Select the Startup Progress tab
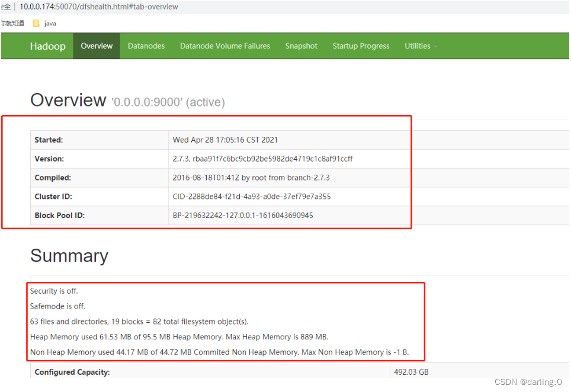 [361, 46]
